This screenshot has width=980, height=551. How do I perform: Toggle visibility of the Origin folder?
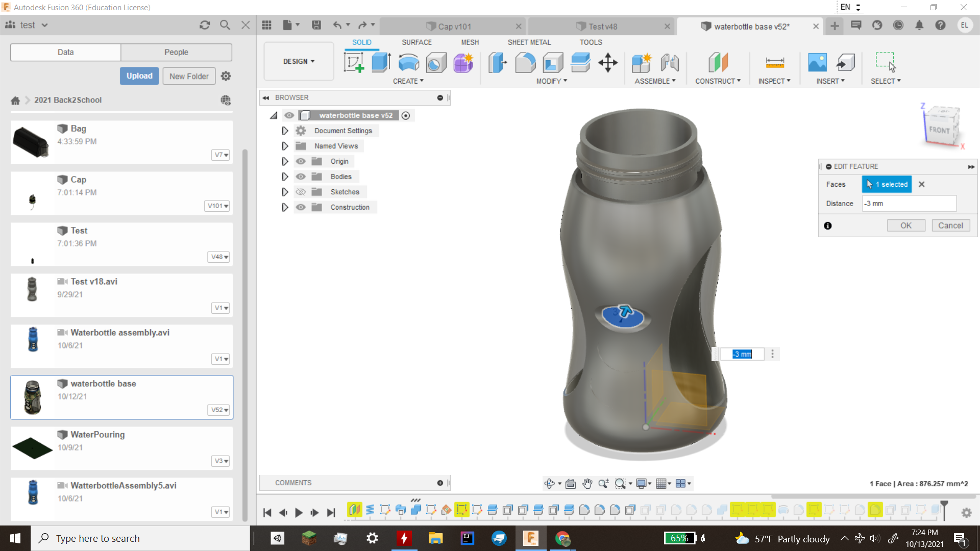301,161
